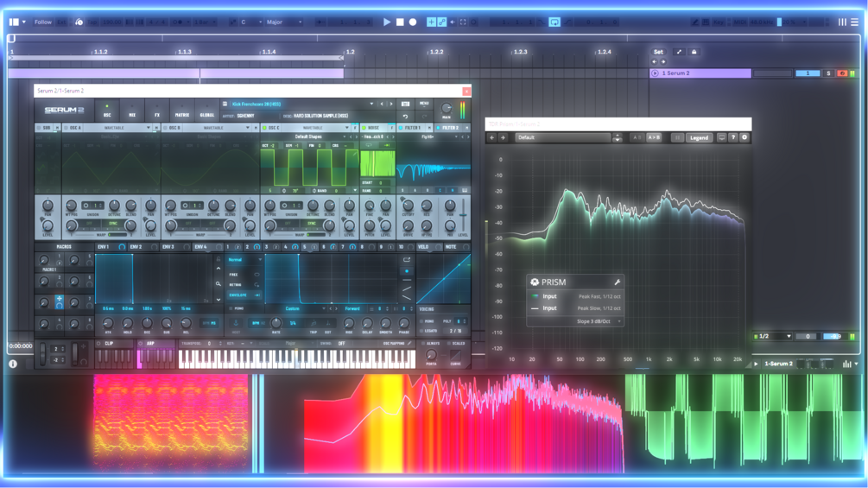The height and width of the screenshot is (488, 868).
Task: Click the round Record button in transport
Action: click(413, 22)
